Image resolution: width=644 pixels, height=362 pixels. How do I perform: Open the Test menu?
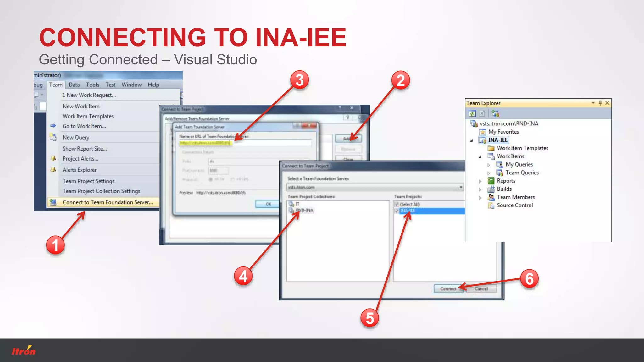tap(110, 85)
